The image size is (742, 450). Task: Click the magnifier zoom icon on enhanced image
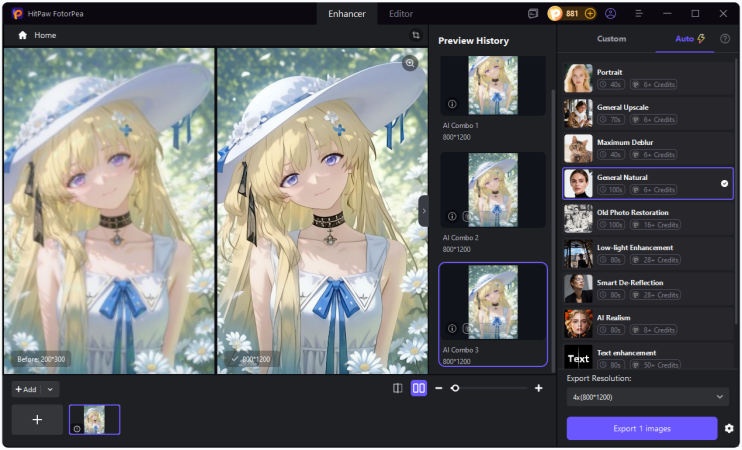click(x=410, y=63)
